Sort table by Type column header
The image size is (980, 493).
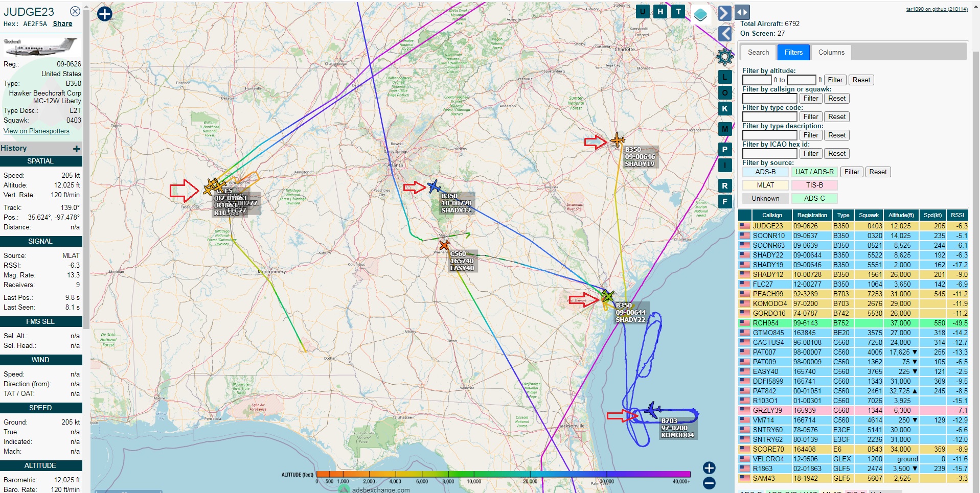tap(843, 215)
